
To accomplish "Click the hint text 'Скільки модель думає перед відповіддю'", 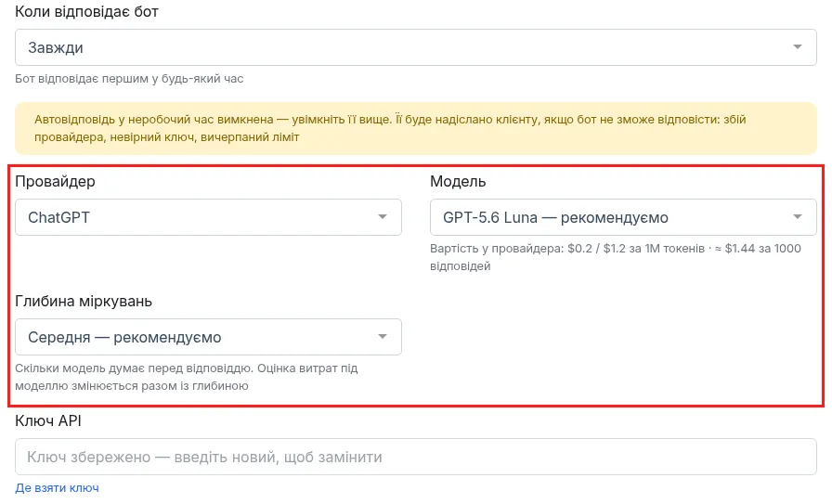I will 187,377.
